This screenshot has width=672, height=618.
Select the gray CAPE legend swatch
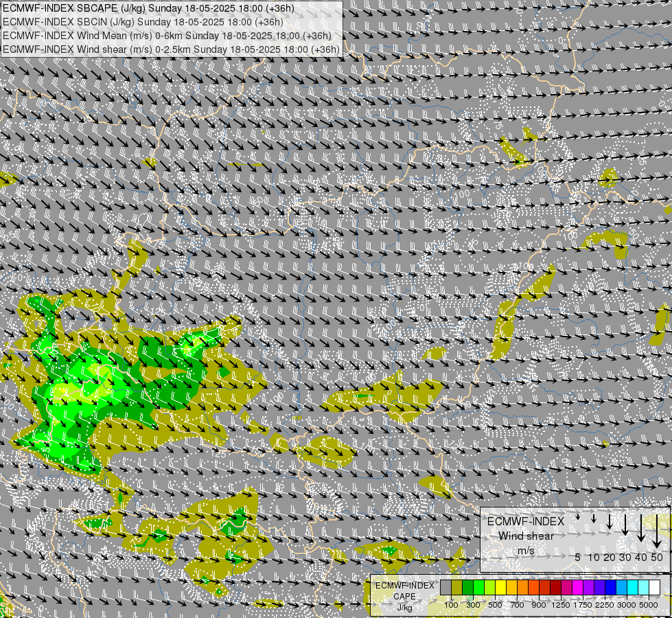coord(445,587)
